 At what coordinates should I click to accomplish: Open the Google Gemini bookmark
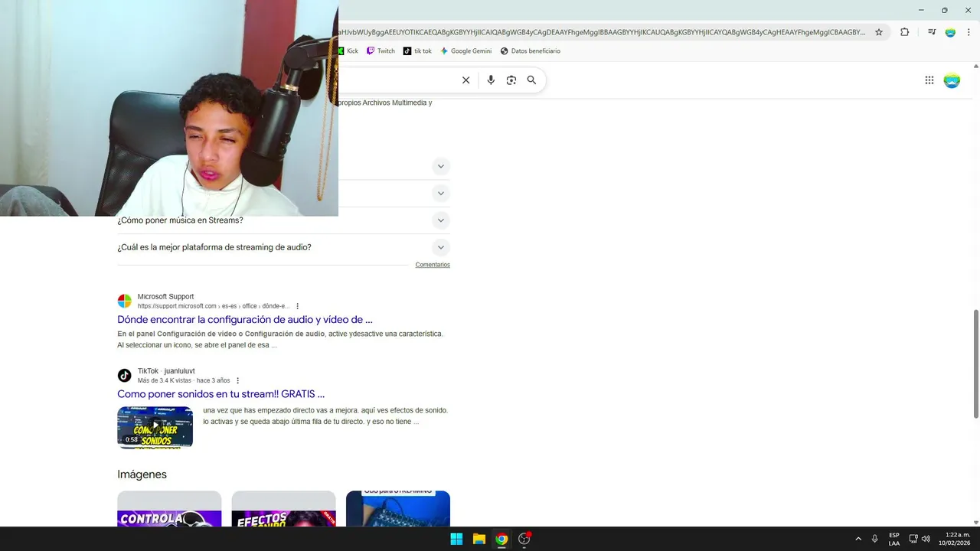click(465, 51)
